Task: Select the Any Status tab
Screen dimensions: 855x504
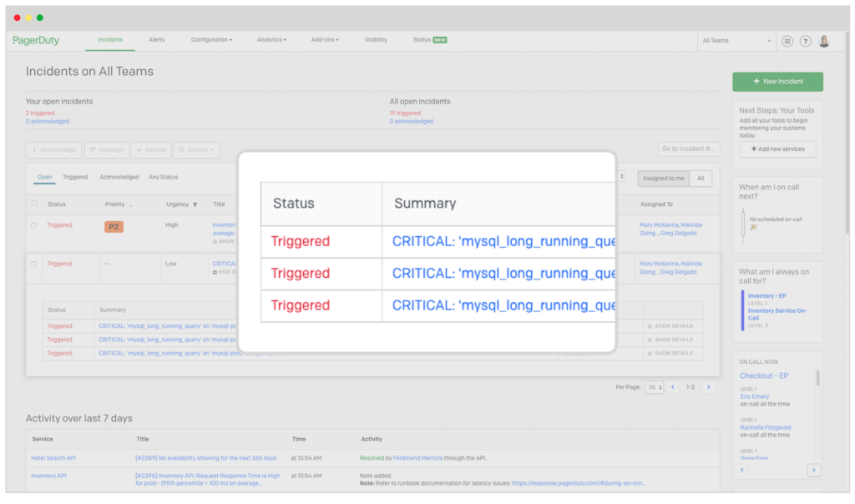Action: coord(163,177)
